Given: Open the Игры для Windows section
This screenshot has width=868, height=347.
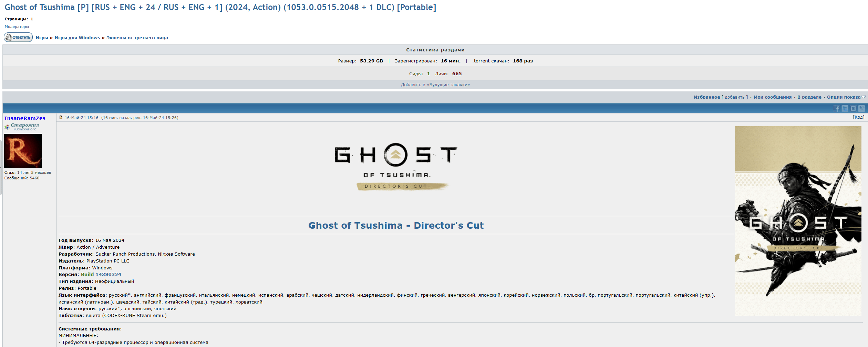Looking at the screenshot, I should pyautogui.click(x=77, y=38).
